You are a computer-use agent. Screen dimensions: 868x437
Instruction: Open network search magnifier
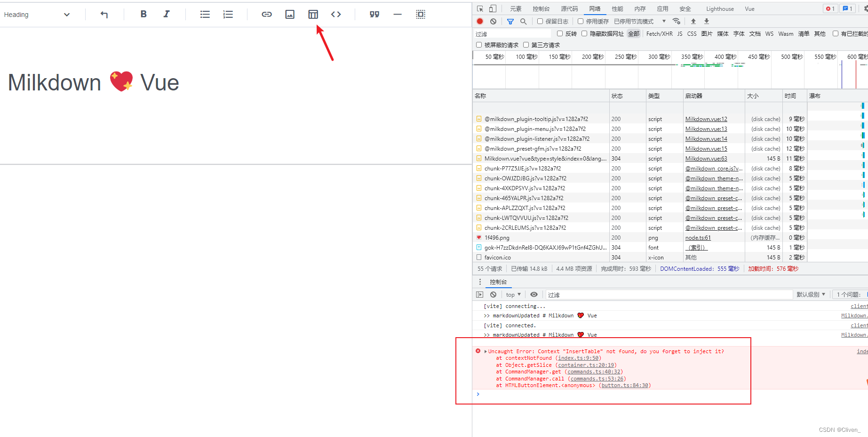point(523,21)
